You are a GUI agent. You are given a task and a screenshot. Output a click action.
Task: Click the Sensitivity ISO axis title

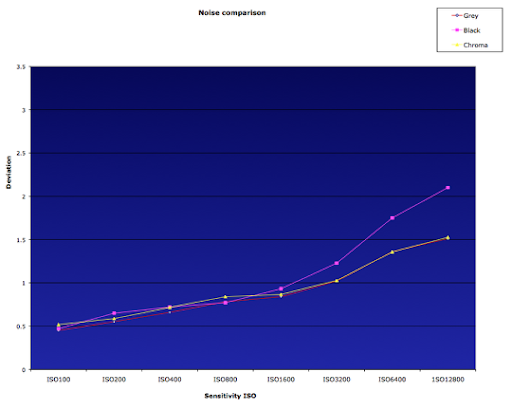pos(230,396)
